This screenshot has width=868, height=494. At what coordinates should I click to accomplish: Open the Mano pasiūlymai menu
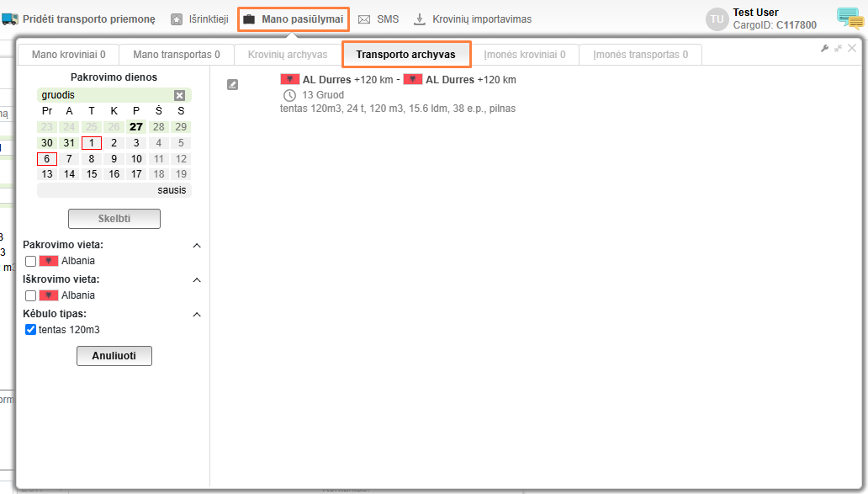coord(294,19)
